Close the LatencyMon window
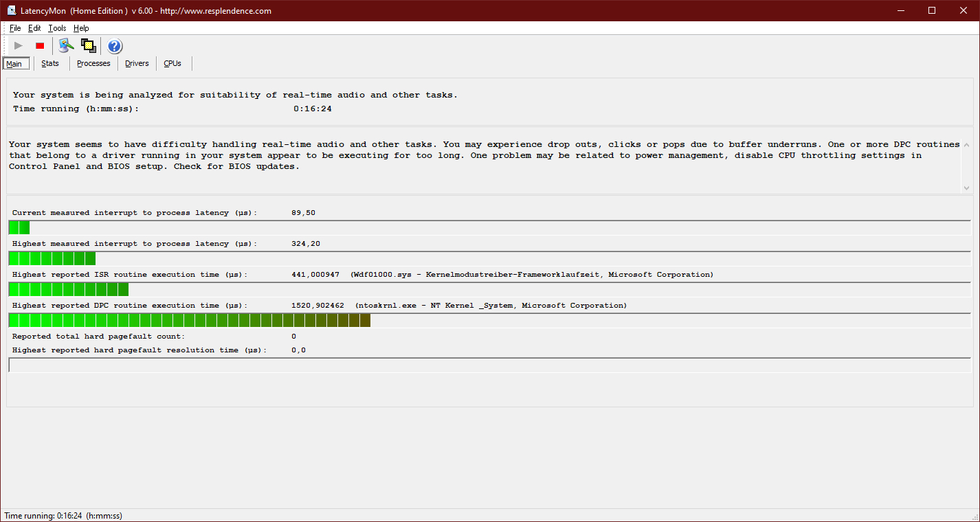Viewport: 980px width, 522px height. coord(964,10)
